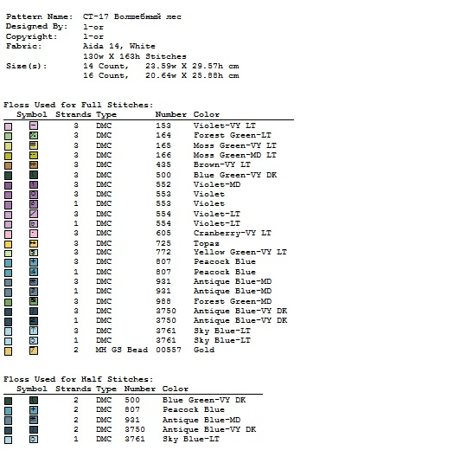Click the "Moss Green-MD LT" color name
473x476 pixels.
pyautogui.click(x=235, y=155)
